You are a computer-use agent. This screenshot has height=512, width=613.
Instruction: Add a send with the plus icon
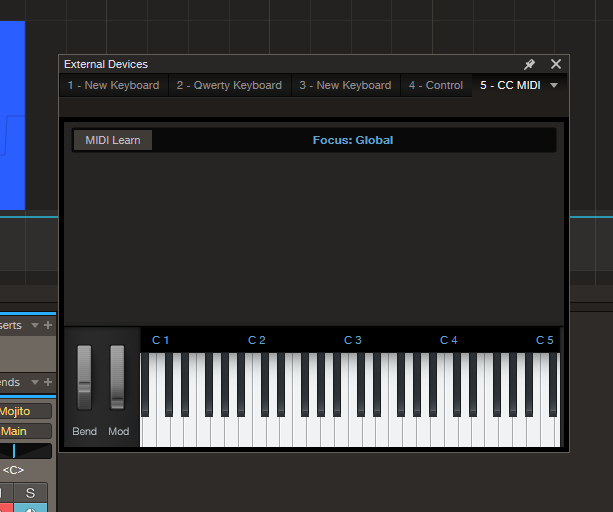coord(48,382)
